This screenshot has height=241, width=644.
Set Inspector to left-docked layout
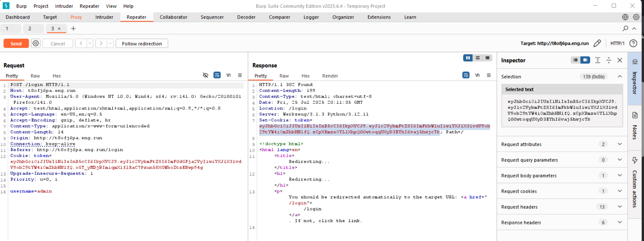pos(575,60)
